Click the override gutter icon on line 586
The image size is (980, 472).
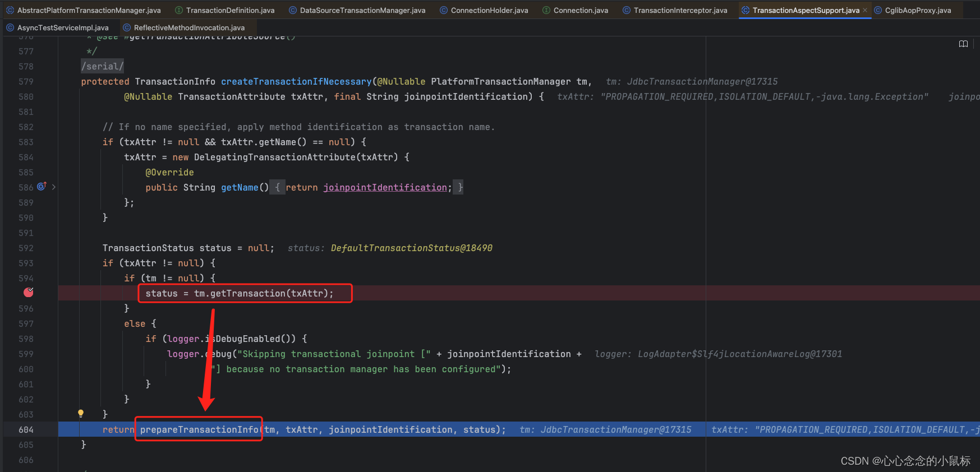click(42, 186)
